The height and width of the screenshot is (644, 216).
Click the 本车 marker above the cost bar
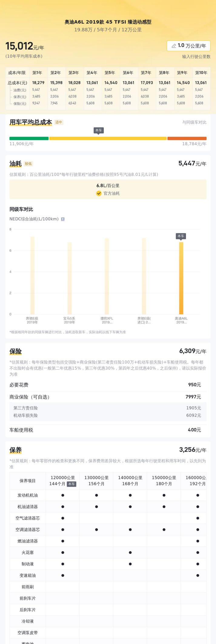98,130
